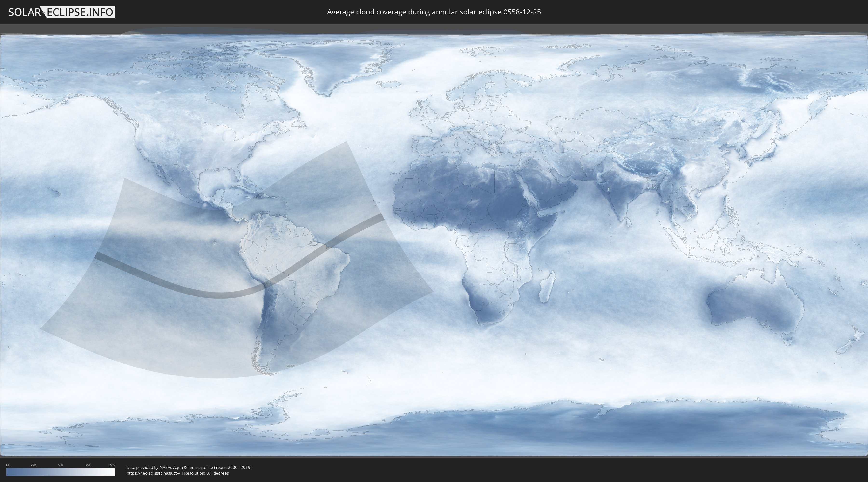
Task: Click the 'Resolution: 0.1 degrees' text
Action: 207,473
